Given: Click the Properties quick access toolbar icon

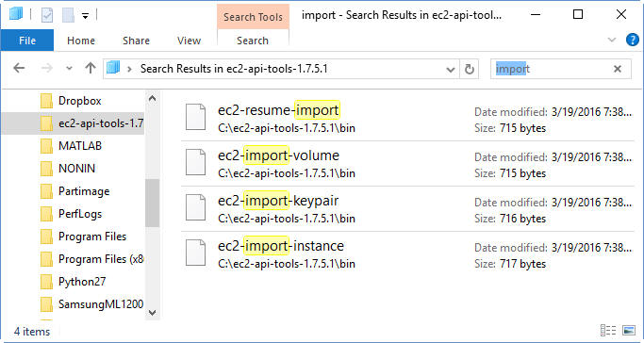Looking at the screenshot, I should [x=47, y=16].
